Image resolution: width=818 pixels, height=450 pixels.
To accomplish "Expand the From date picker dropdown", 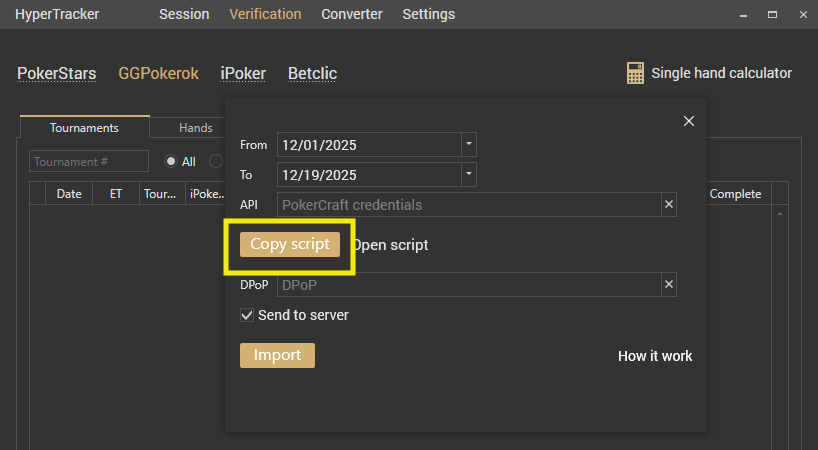I will pyautogui.click(x=469, y=145).
